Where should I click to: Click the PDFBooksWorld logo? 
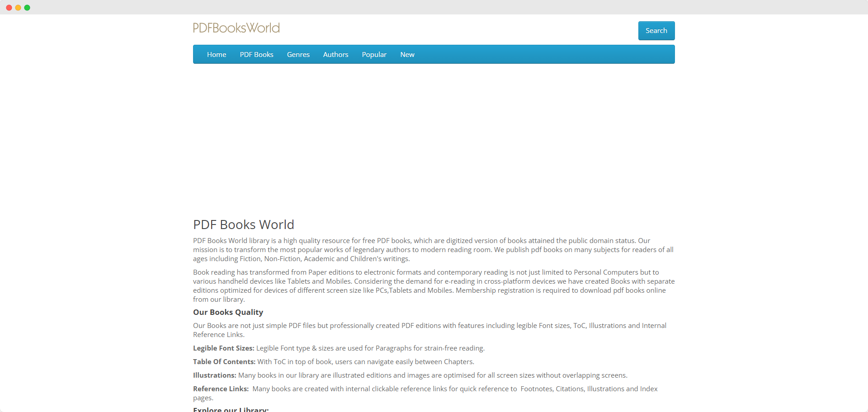[x=236, y=28]
